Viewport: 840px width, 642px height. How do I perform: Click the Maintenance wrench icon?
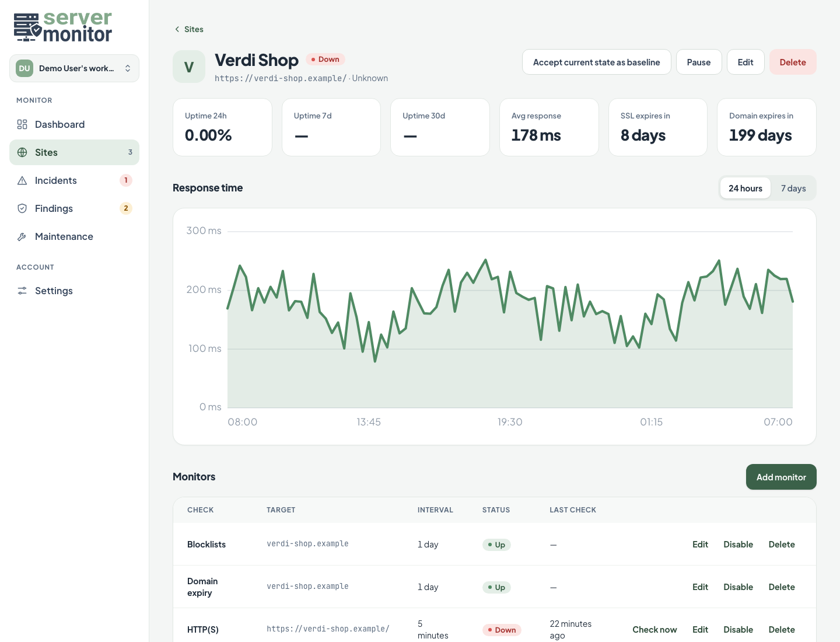[22, 236]
